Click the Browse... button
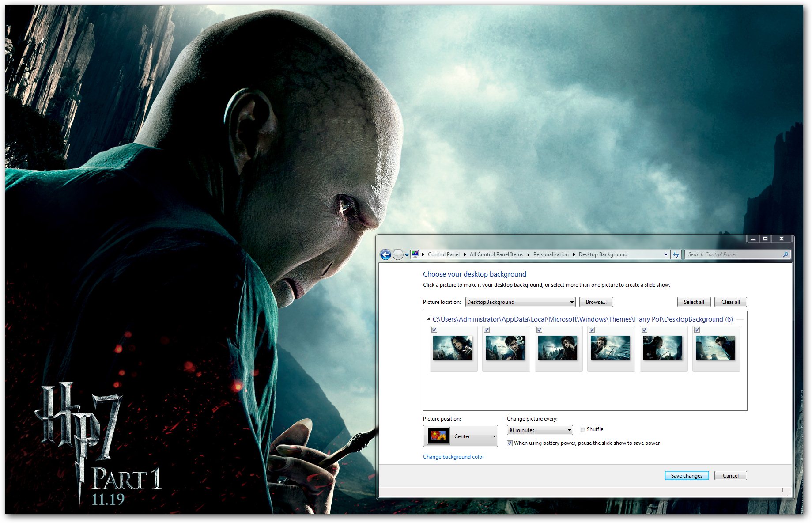Image resolution: width=812 pixels, height=523 pixels. pos(596,302)
